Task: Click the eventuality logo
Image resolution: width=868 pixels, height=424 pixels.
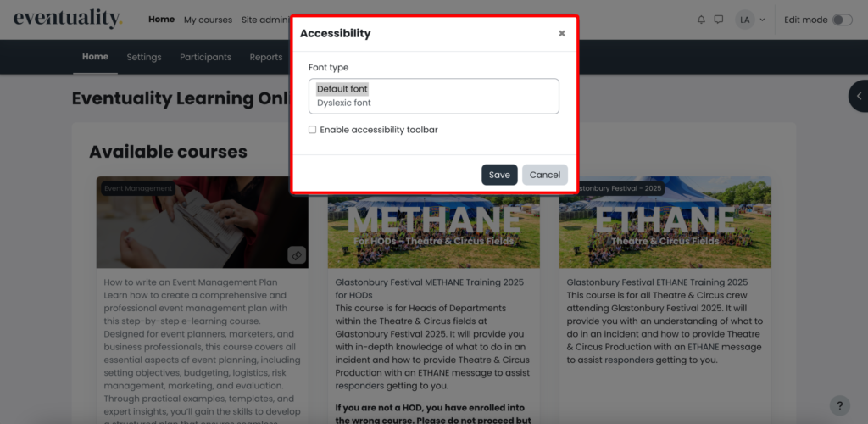Action: point(68,19)
